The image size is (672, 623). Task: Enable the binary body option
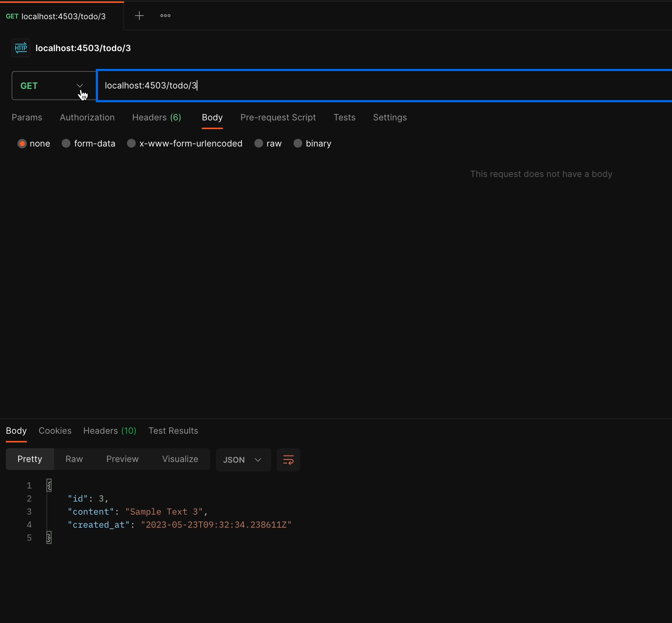point(298,144)
